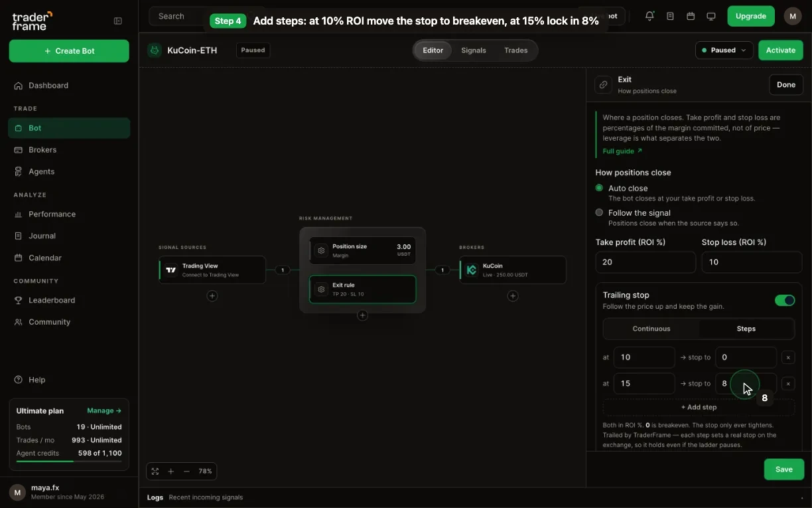The image size is (812, 508).
Task: Select the KuCoin broker card
Action: pyautogui.click(x=513, y=270)
